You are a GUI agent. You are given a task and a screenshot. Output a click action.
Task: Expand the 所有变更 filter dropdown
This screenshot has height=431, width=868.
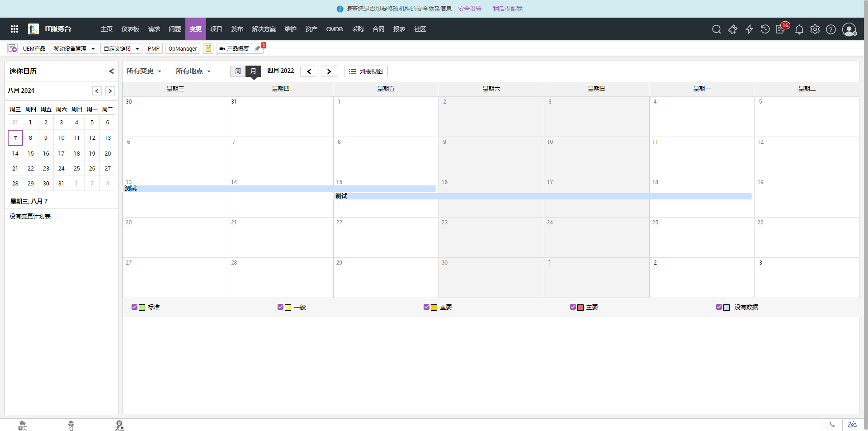pyautogui.click(x=144, y=71)
